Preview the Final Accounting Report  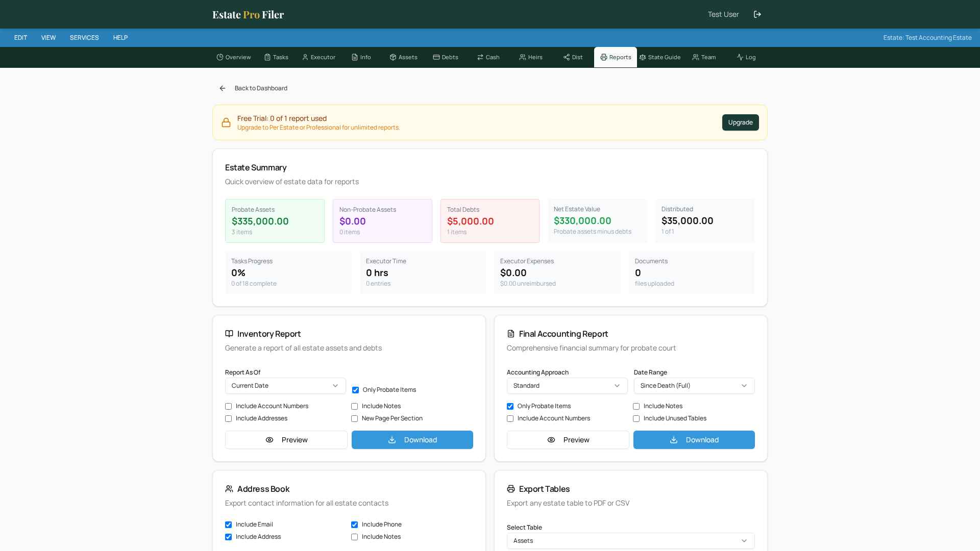click(568, 440)
